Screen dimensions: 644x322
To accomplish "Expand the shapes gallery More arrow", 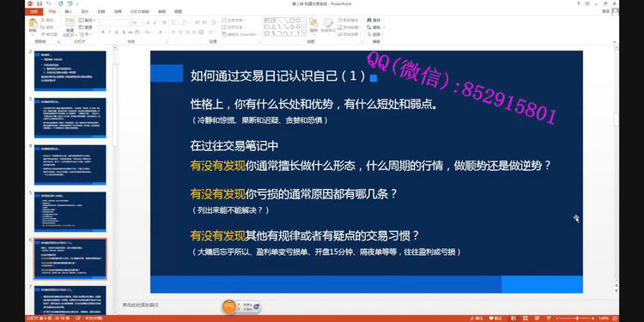I will pos(304,33).
